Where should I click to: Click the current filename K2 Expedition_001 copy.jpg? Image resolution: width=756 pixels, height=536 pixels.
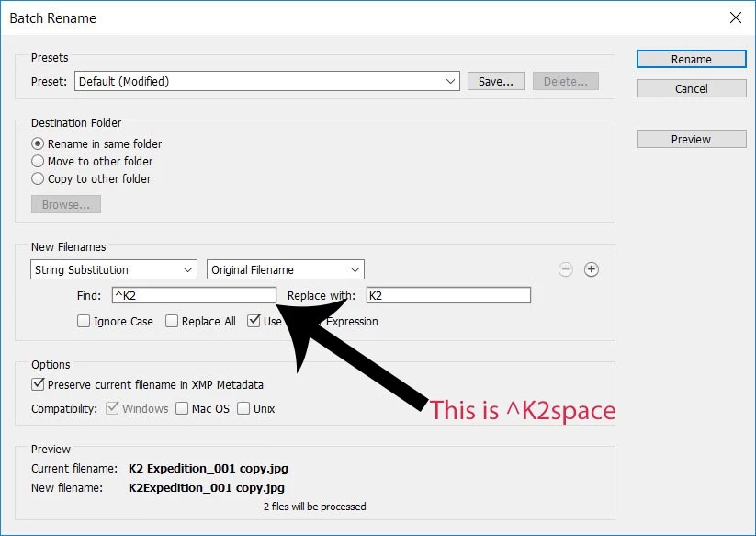[x=209, y=469]
